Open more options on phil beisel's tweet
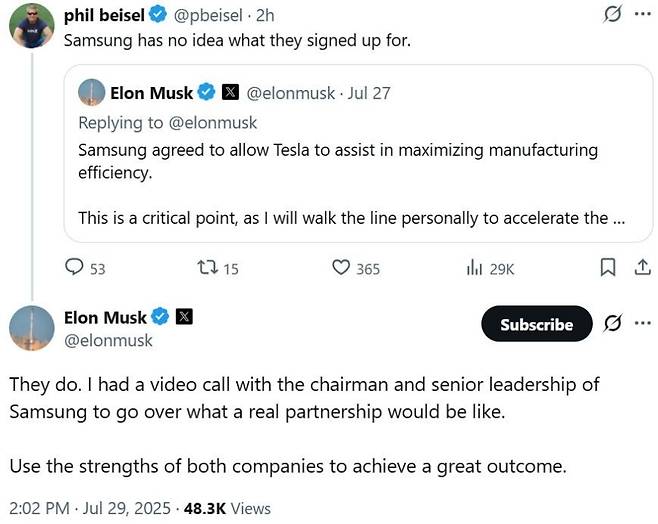This screenshot has width=658, height=524. 643,14
